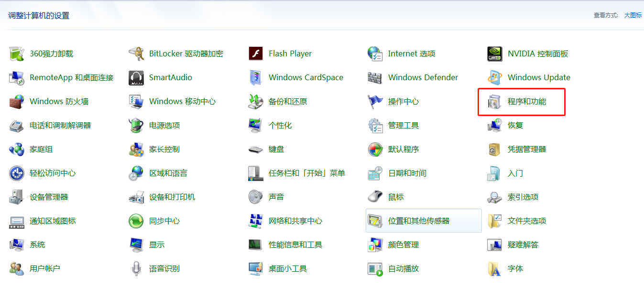Select the 设备和打印机 link
Image resolution: width=644 pixels, height=308 pixels.
click(172, 197)
